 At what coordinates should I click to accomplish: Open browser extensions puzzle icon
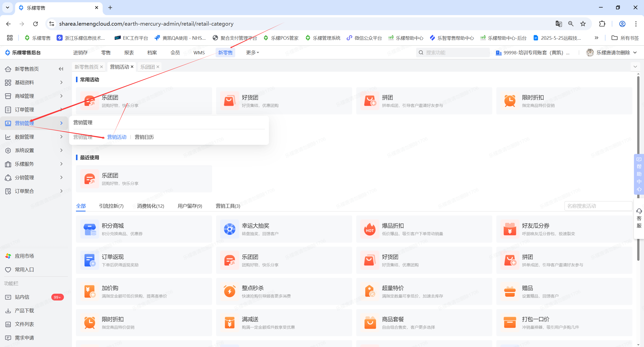[602, 24]
